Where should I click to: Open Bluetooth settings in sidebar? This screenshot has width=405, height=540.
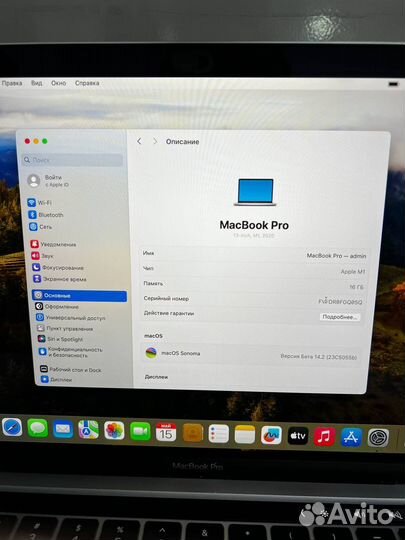point(46,215)
